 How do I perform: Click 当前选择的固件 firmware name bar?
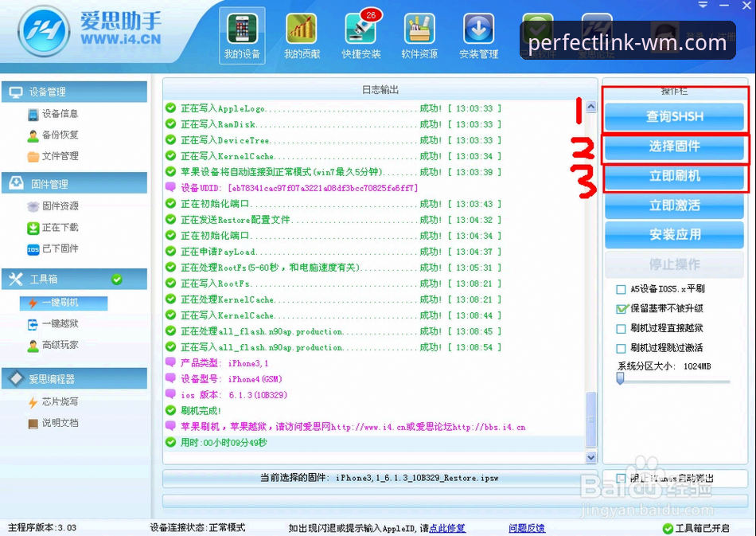coord(380,478)
